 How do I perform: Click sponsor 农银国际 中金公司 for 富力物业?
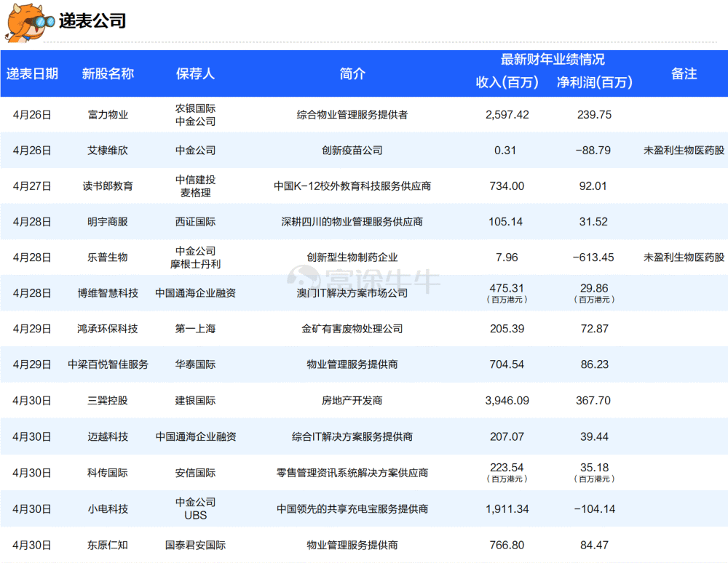pos(195,114)
